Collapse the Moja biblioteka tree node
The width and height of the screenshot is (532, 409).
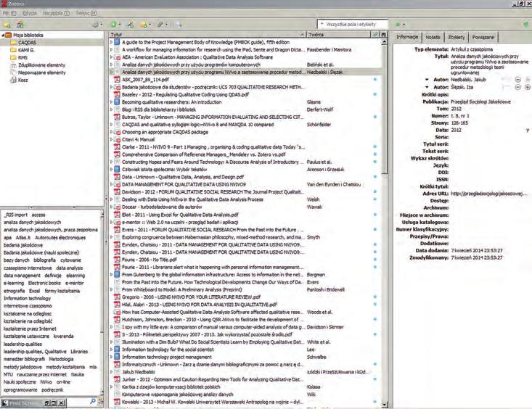coord(3,35)
